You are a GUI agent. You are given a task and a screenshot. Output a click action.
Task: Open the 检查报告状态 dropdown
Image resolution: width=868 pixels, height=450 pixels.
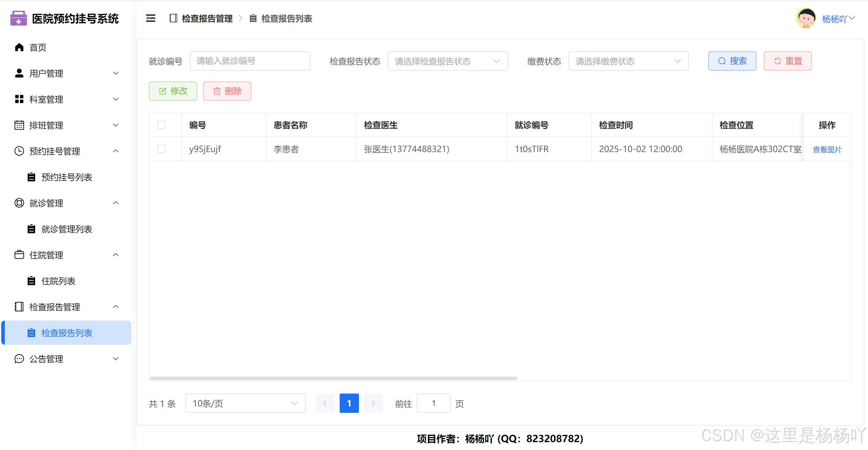click(447, 61)
